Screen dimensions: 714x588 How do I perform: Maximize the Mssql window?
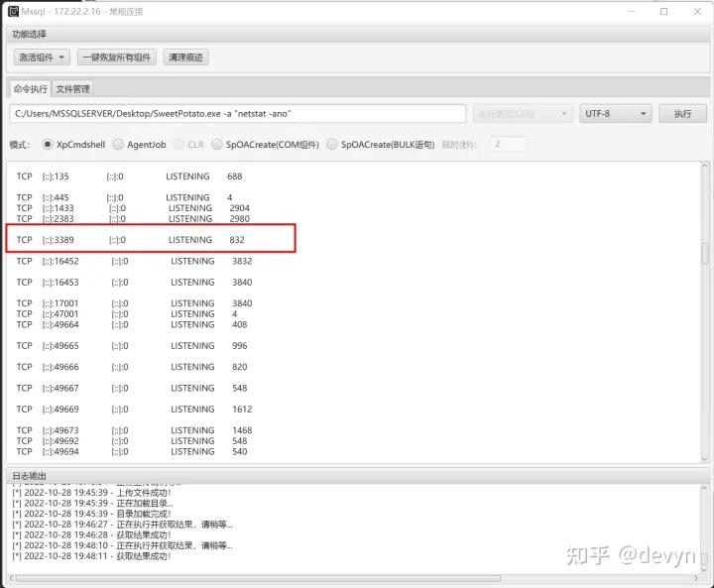click(663, 11)
